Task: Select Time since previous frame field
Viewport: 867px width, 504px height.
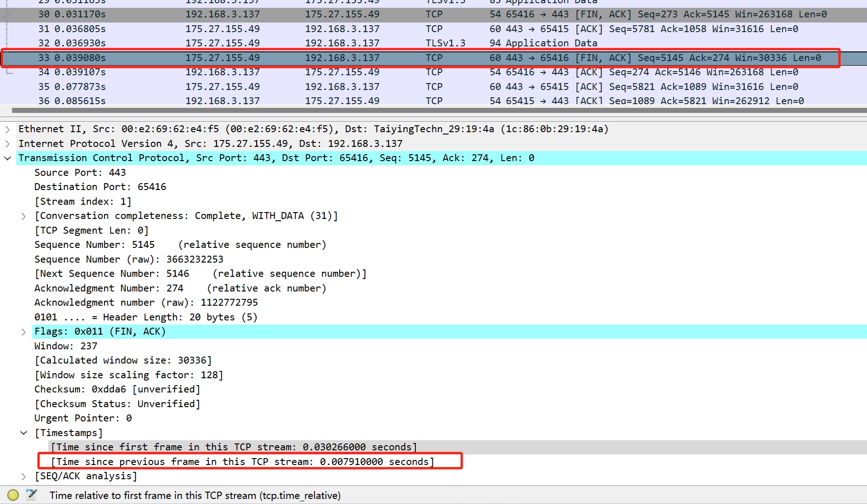Action: [x=242, y=462]
